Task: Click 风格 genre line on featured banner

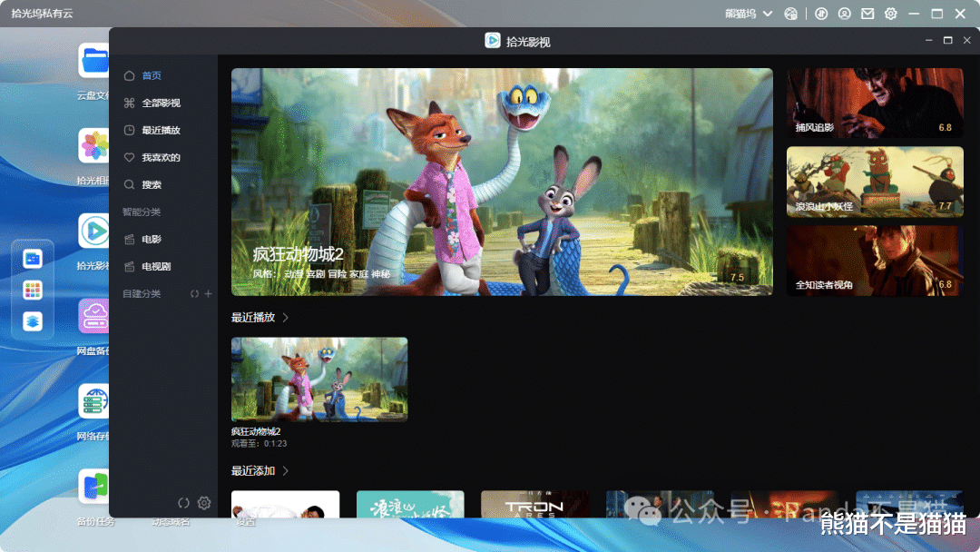Action: [x=321, y=274]
